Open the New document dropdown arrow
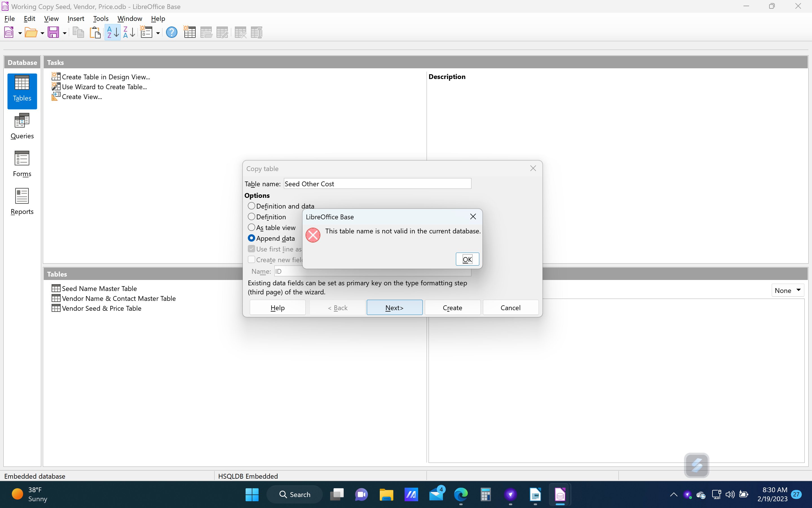Image resolution: width=812 pixels, height=508 pixels. click(x=20, y=33)
